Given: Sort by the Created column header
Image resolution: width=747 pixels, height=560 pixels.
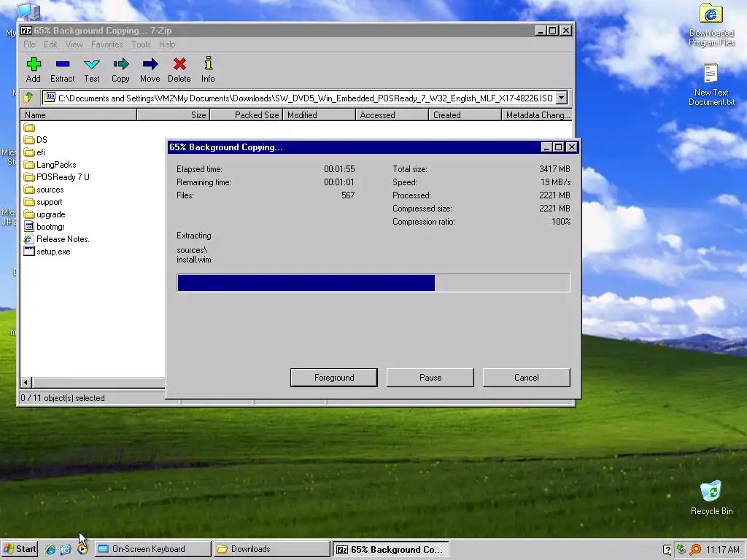Looking at the screenshot, I should click(x=465, y=115).
